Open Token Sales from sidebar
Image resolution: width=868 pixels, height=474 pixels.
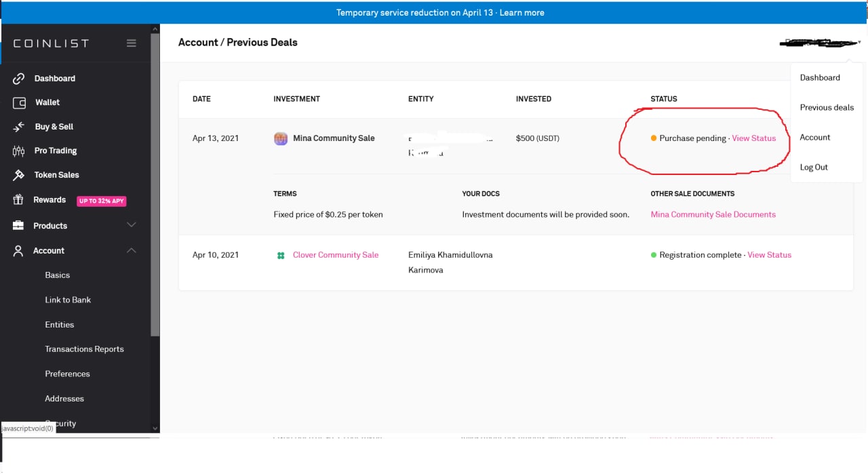coord(57,175)
